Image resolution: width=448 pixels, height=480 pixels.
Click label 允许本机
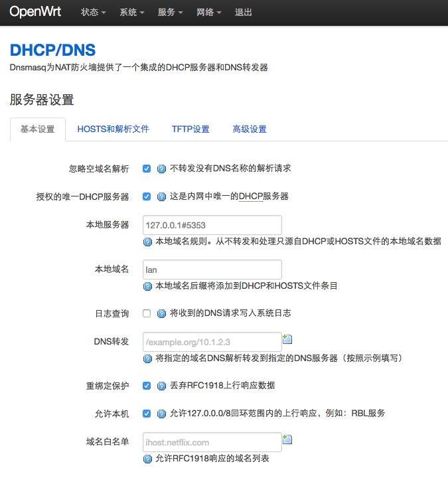click(112, 414)
